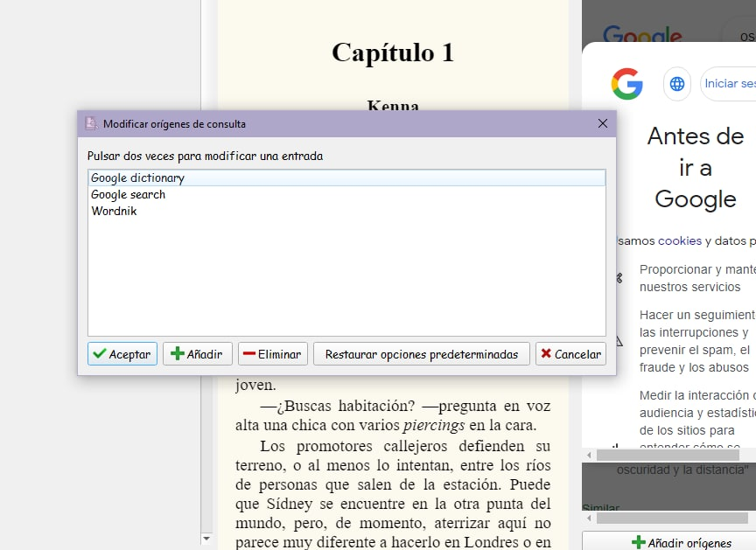Click the Google logo in the consent panel

626,84
